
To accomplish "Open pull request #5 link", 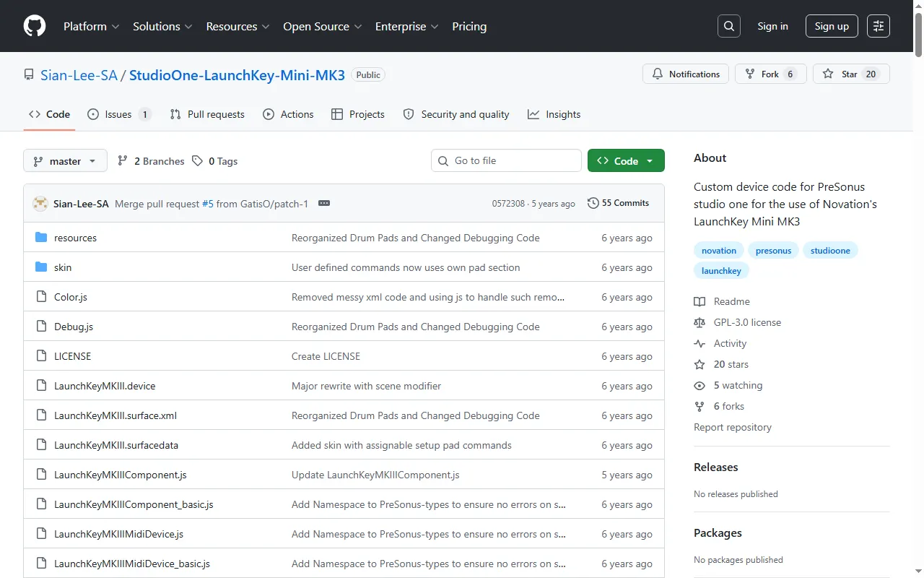I will pos(208,204).
